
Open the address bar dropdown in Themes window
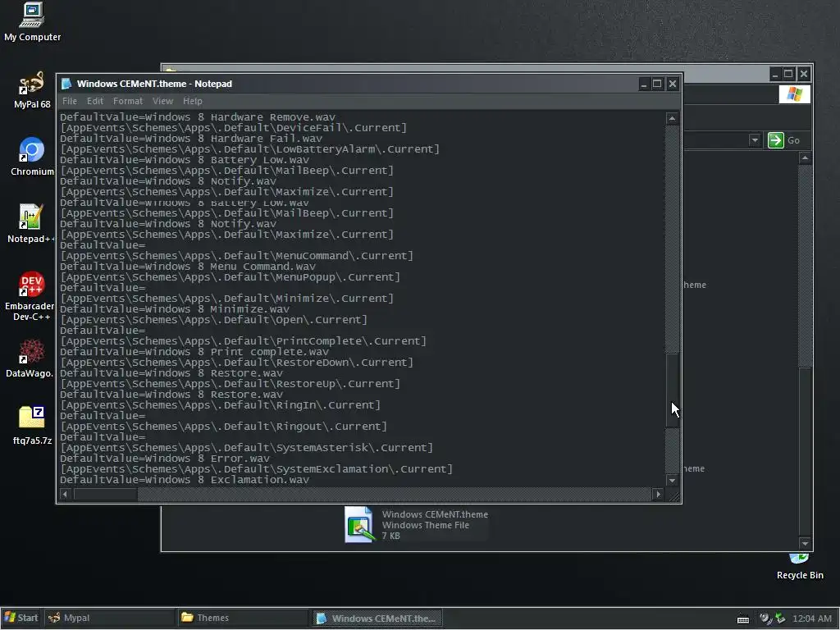click(755, 140)
